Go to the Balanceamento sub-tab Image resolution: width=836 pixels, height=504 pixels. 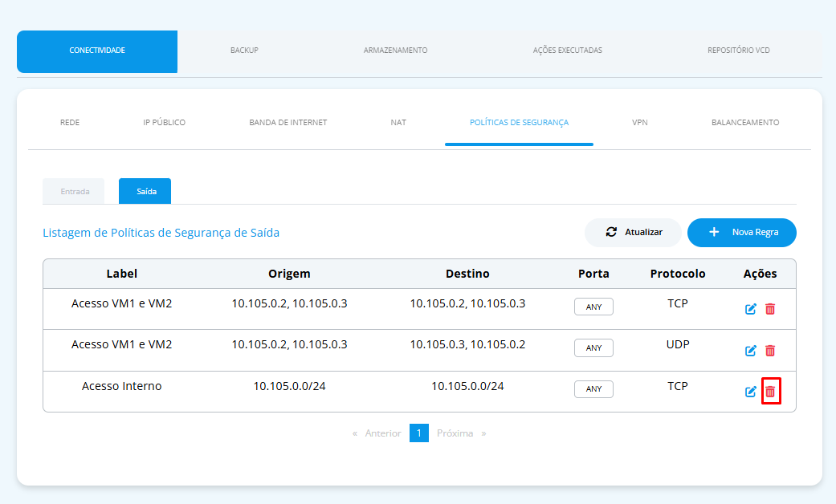(745, 123)
